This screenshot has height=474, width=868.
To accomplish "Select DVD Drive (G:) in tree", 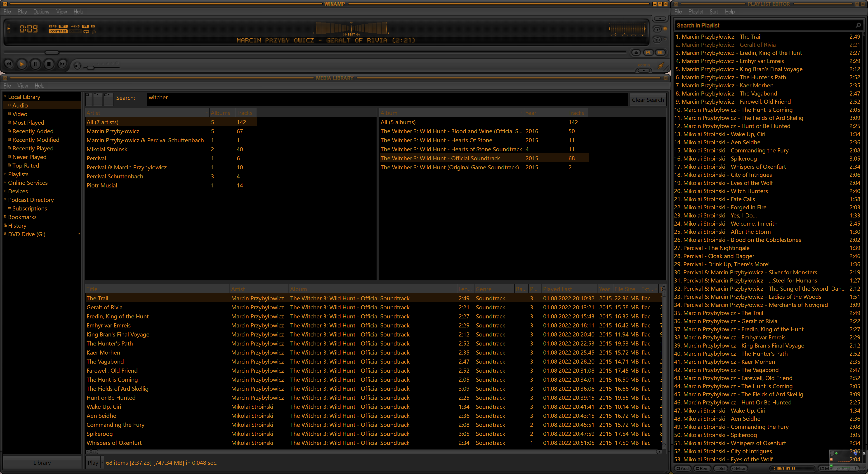I will point(27,234).
